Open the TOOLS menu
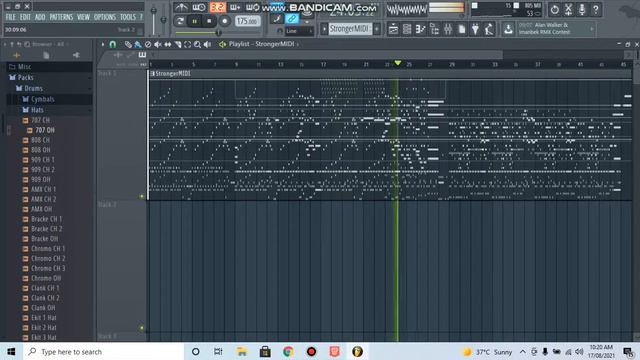Image resolution: width=640 pixels, height=360 pixels. point(128,17)
